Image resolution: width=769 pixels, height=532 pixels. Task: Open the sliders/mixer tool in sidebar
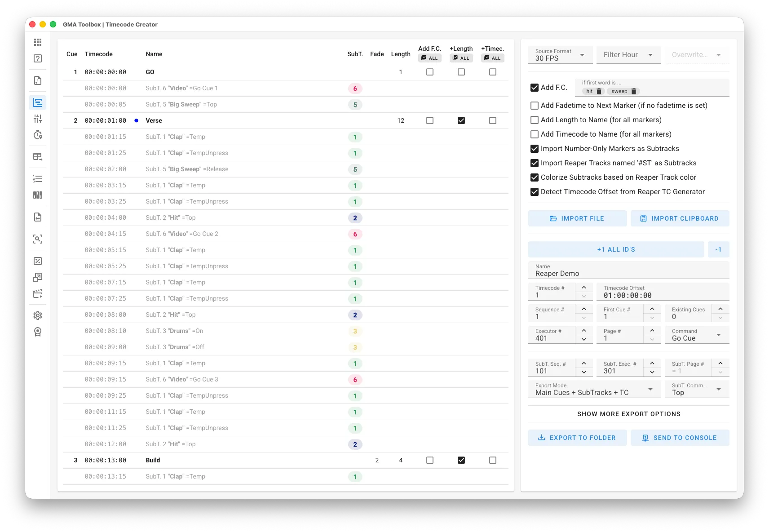pos(38,118)
